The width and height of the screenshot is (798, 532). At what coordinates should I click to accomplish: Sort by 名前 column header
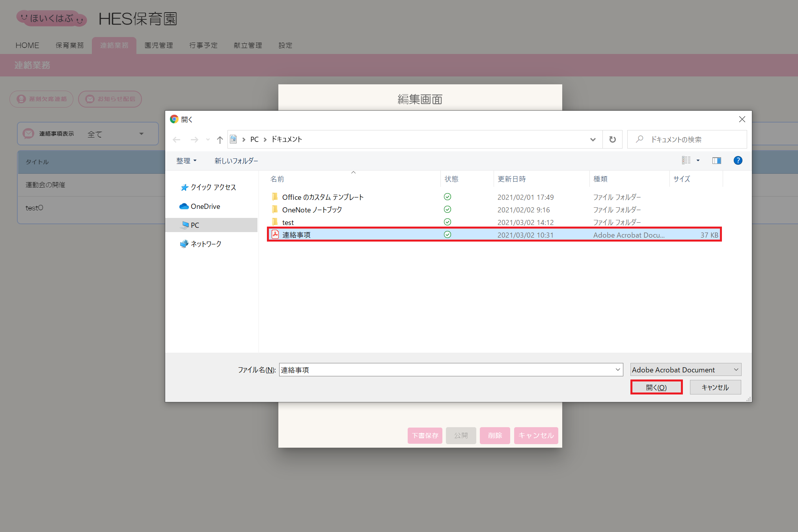[x=277, y=179]
